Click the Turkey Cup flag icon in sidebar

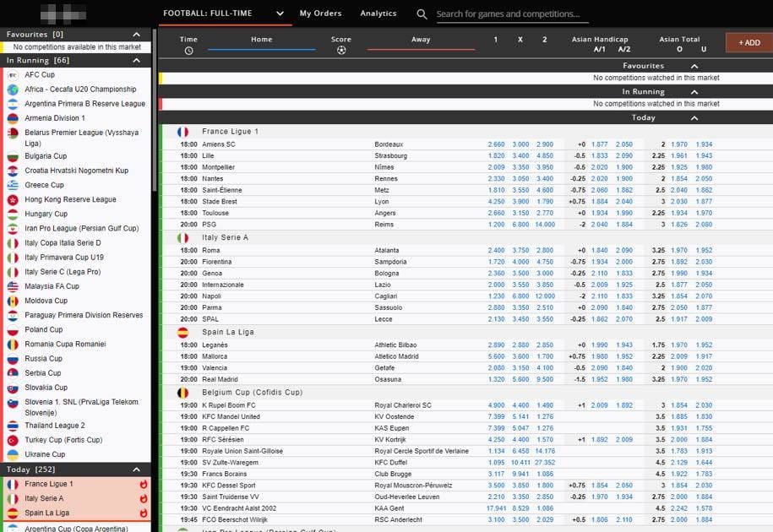[14, 441]
